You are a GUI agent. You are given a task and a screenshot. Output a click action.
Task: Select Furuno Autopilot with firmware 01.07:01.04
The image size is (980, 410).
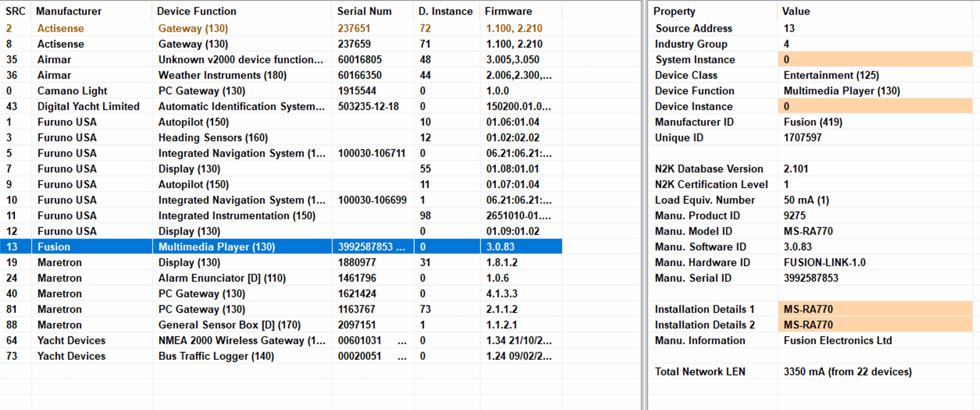click(281, 185)
